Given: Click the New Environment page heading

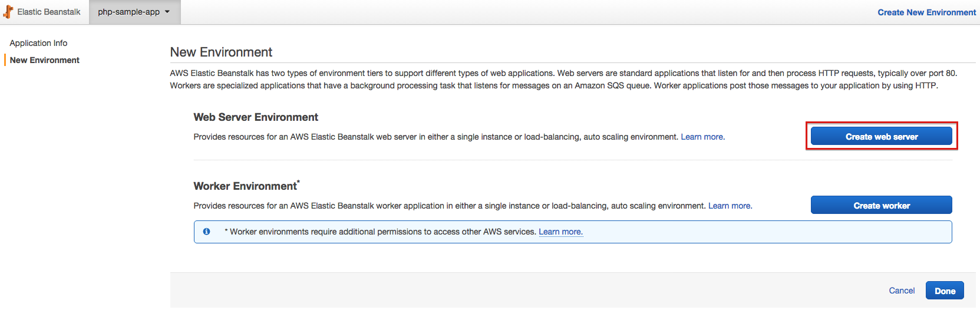Looking at the screenshot, I should [221, 52].
